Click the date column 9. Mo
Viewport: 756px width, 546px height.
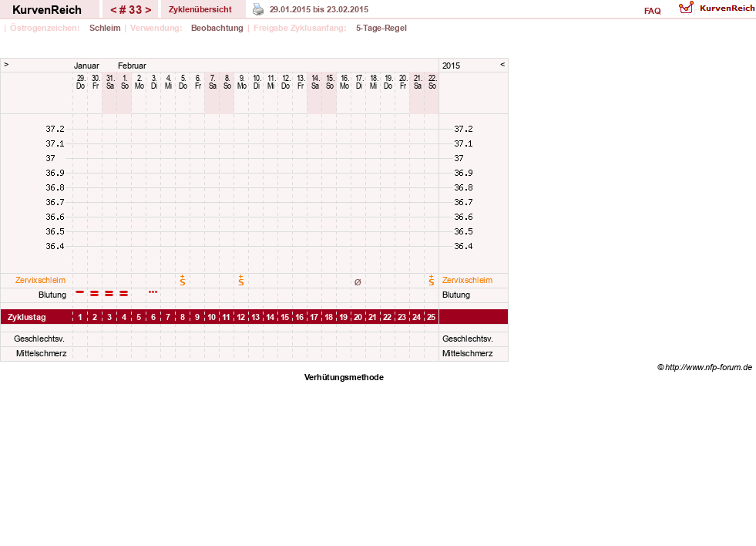point(241,82)
